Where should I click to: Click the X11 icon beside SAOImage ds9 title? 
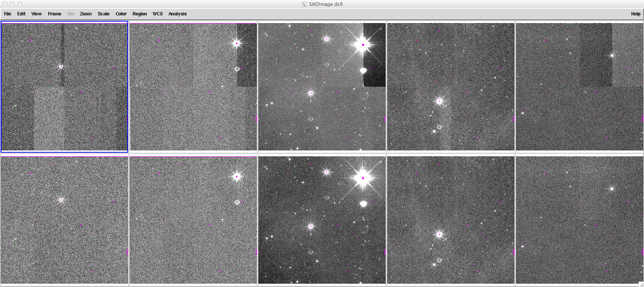(x=304, y=4)
